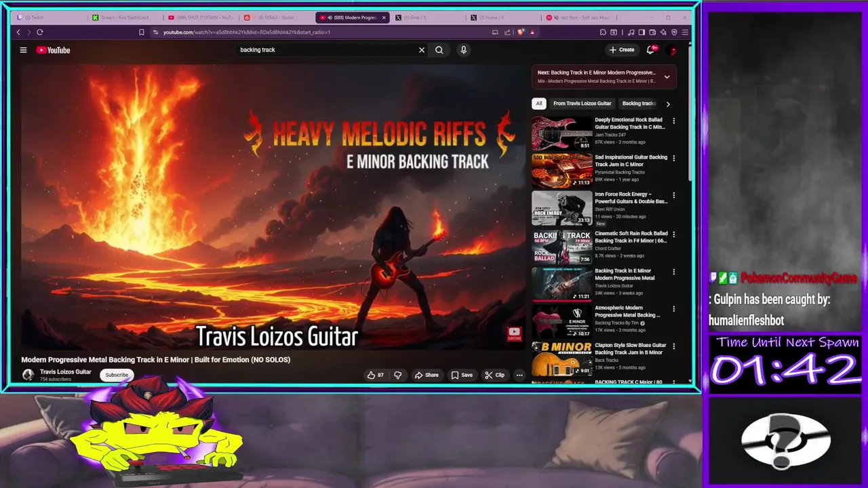Show more filter chips with right arrow

pos(668,104)
